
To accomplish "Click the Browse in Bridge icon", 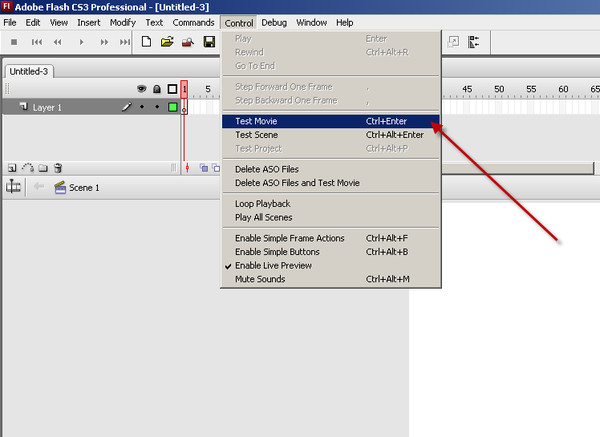I will pyautogui.click(x=188, y=42).
